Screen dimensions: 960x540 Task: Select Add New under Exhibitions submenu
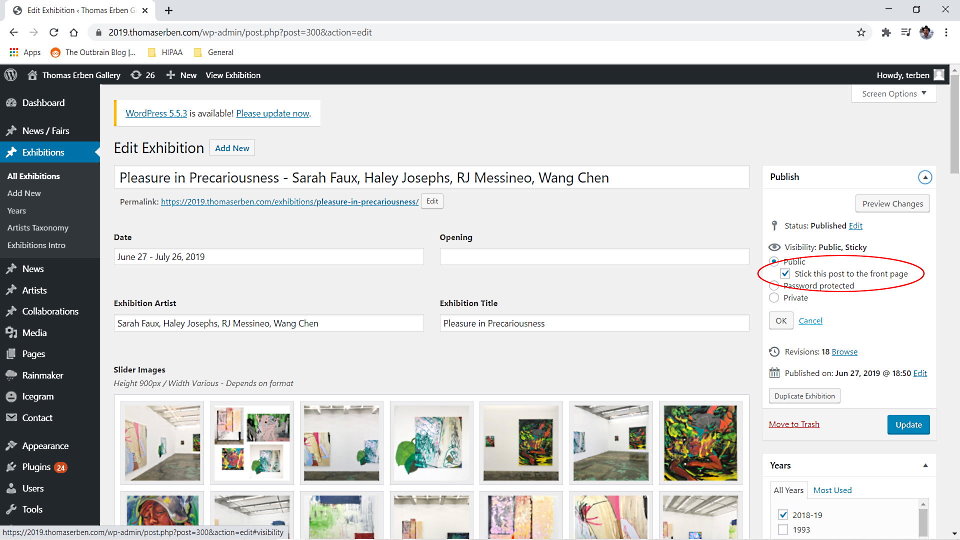click(x=24, y=193)
